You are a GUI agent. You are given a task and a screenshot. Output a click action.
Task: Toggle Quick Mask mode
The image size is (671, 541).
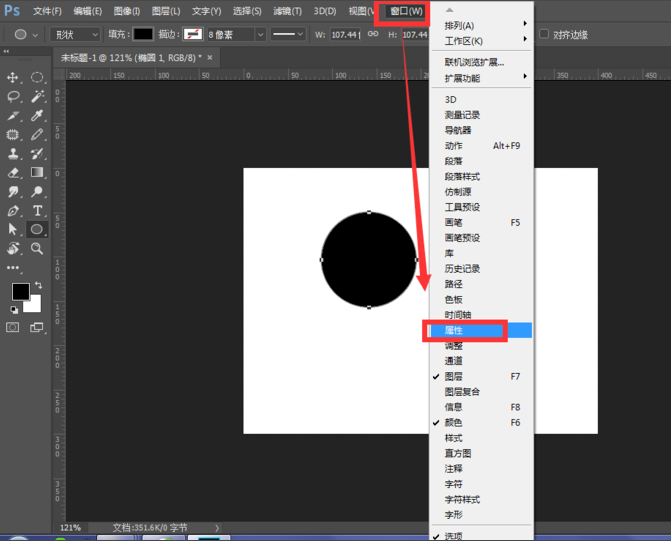click(12, 327)
